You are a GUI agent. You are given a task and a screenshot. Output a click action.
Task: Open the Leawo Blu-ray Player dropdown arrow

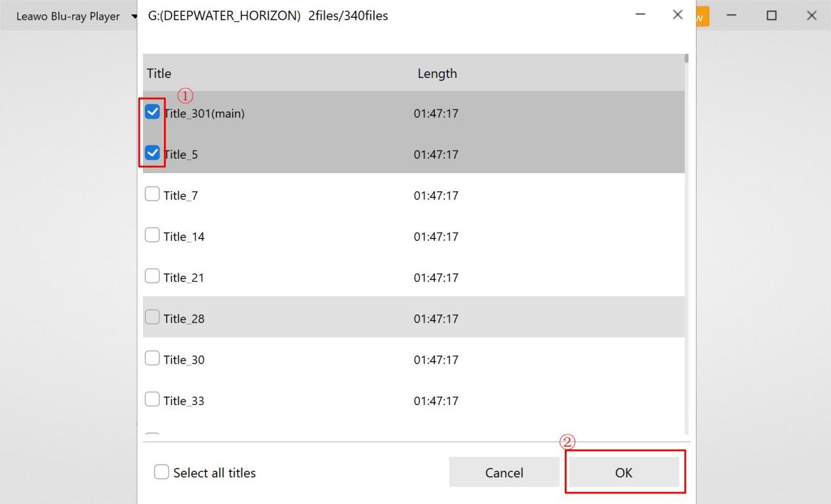[134, 16]
